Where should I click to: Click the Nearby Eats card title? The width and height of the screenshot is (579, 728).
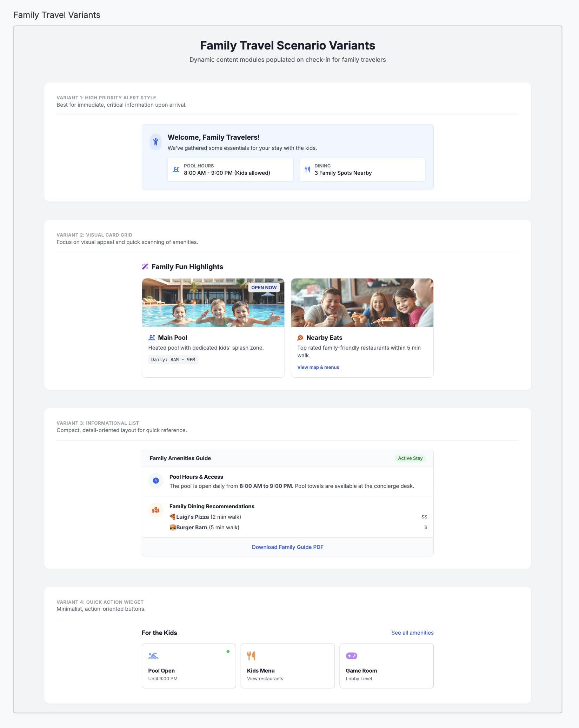[x=324, y=338]
